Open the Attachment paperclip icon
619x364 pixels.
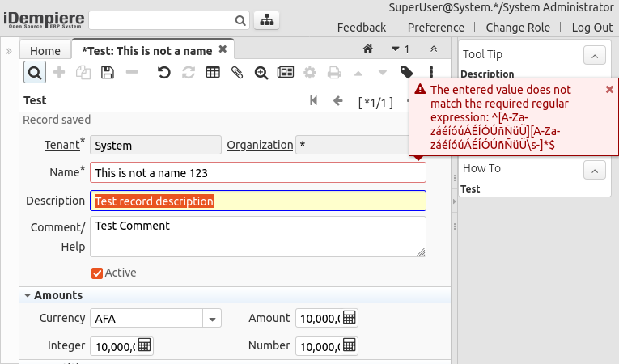click(236, 73)
